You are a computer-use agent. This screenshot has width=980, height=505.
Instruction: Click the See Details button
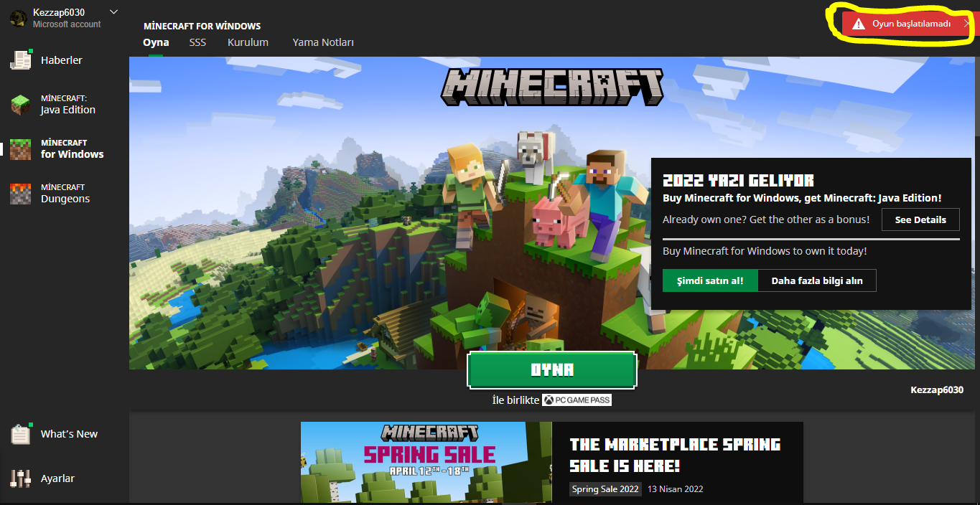[920, 220]
